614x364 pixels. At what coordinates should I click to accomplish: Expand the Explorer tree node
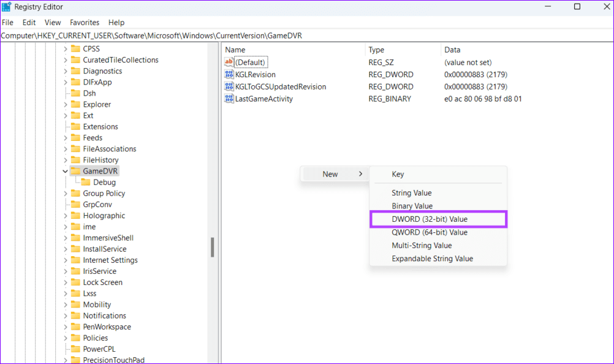click(x=66, y=104)
